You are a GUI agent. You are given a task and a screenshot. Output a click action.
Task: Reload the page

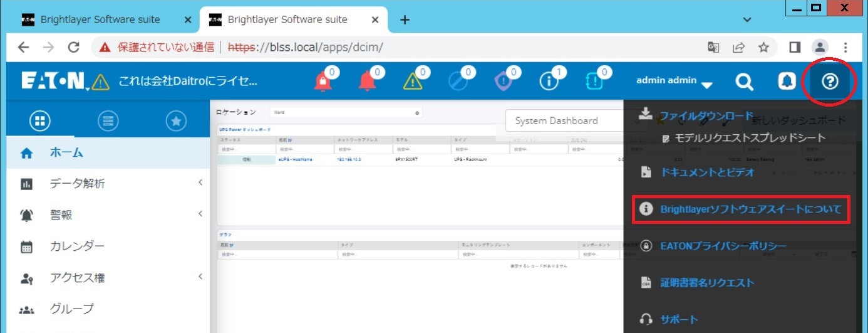pyautogui.click(x=74, y=47)
